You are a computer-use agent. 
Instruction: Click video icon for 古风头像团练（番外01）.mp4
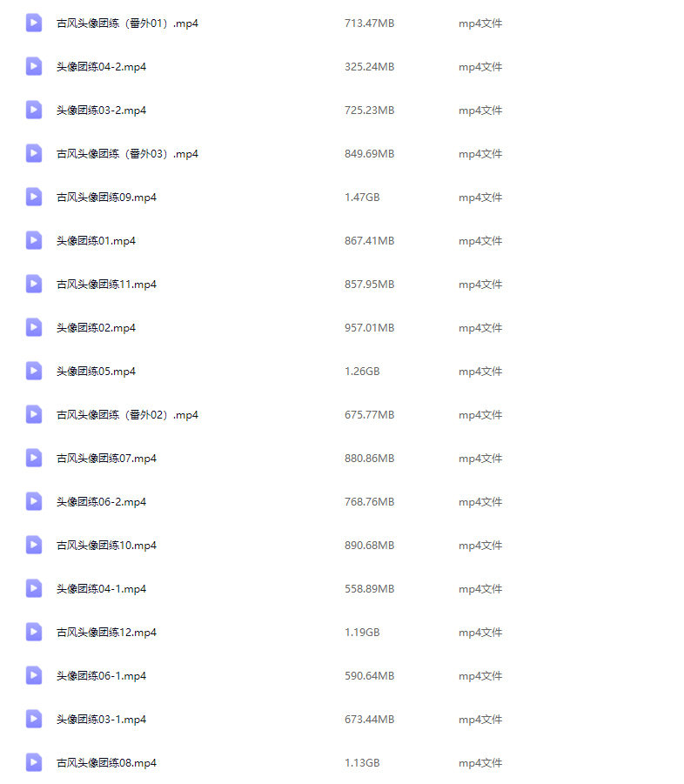coord(34,23)
